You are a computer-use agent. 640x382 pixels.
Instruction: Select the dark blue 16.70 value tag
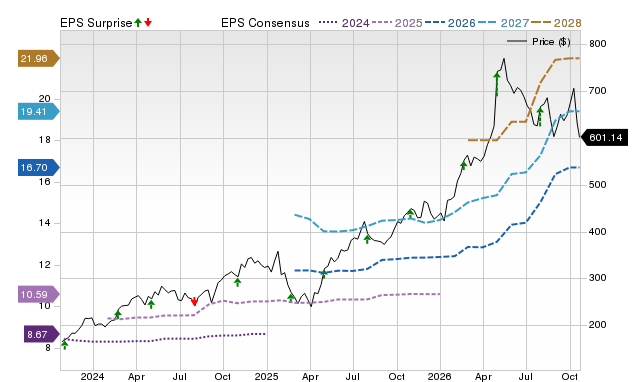click(x=39, y=167)
